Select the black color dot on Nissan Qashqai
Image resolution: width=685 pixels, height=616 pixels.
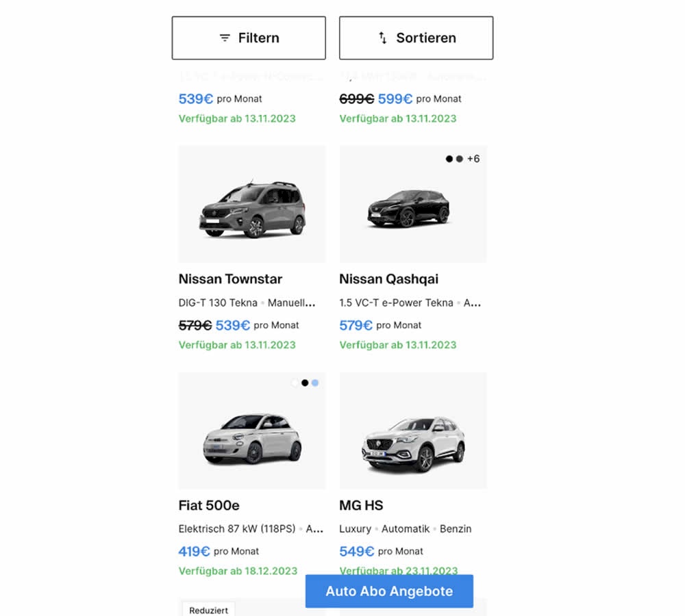(449, 159)
